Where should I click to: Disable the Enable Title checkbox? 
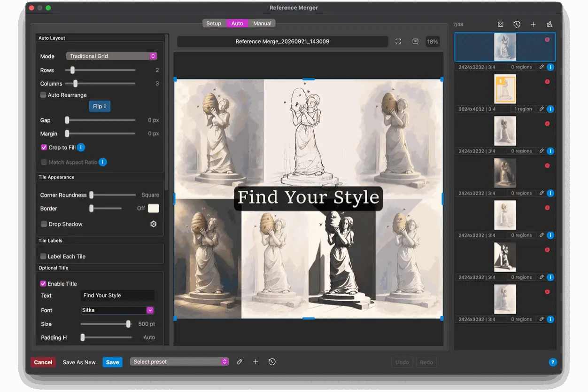[x=43, y=284]
